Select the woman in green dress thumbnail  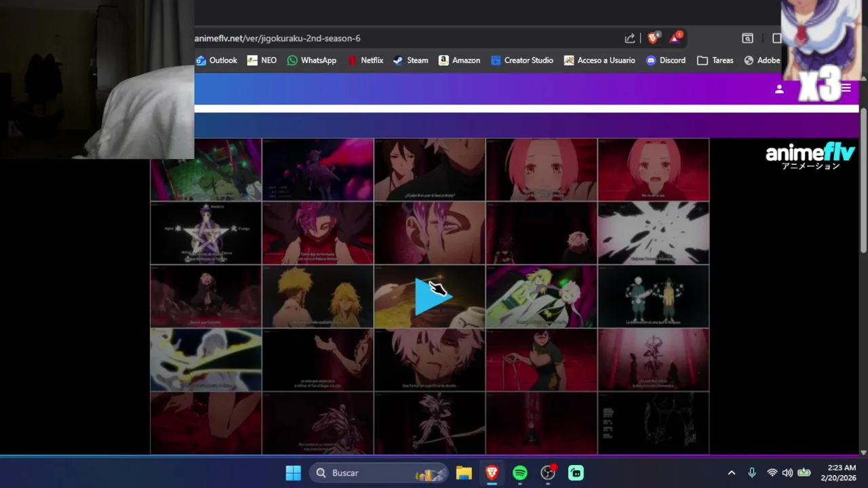point(541,360)
